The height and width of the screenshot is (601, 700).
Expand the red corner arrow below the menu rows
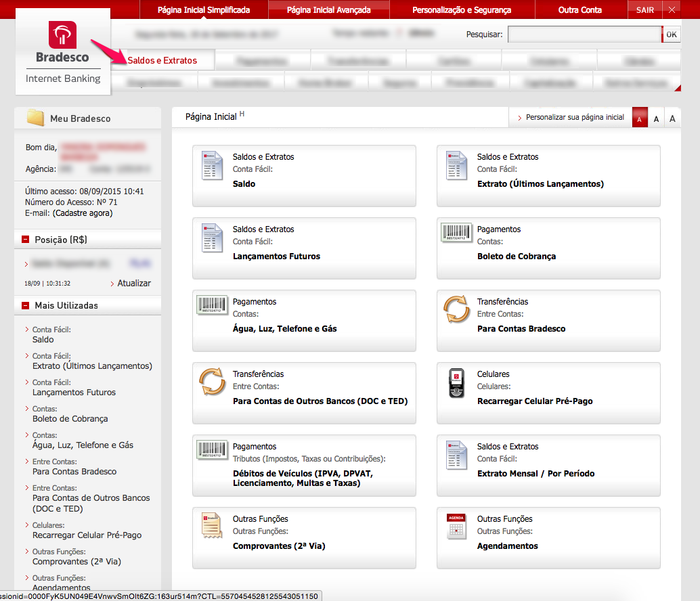click(x=678, y=88)
